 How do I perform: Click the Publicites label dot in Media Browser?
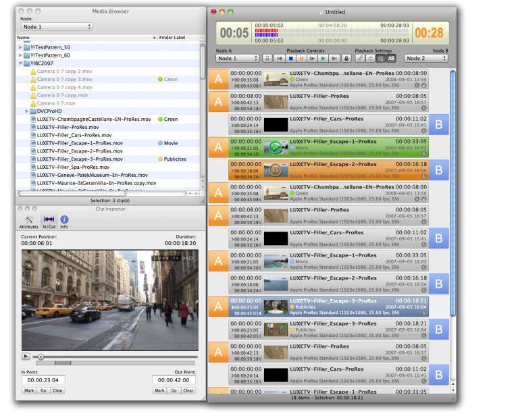[x=160, y=159]
